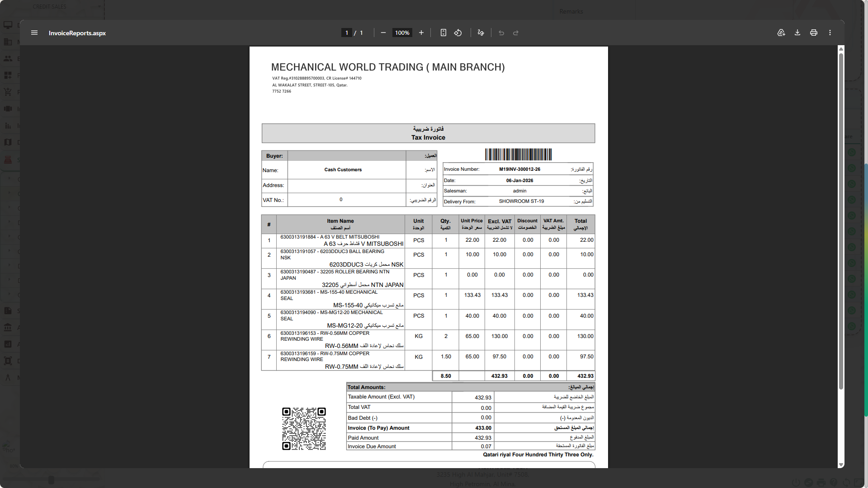The image size is (868, 488).
Task: Open the PDF sidebar hamburger menu
Action: point(34,33)
